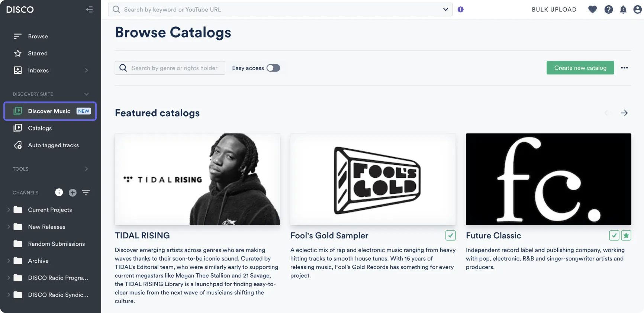Screen dimensions: 644x313
Task: Collapse the Discovery Suite section
Action: [x=86, y=94]
